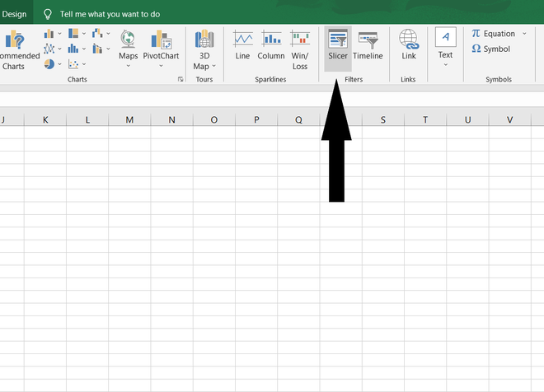Viewport: 544px width, 392px height.
Task: Insert a hyperlink with Link button
Action: pos(409,44)
